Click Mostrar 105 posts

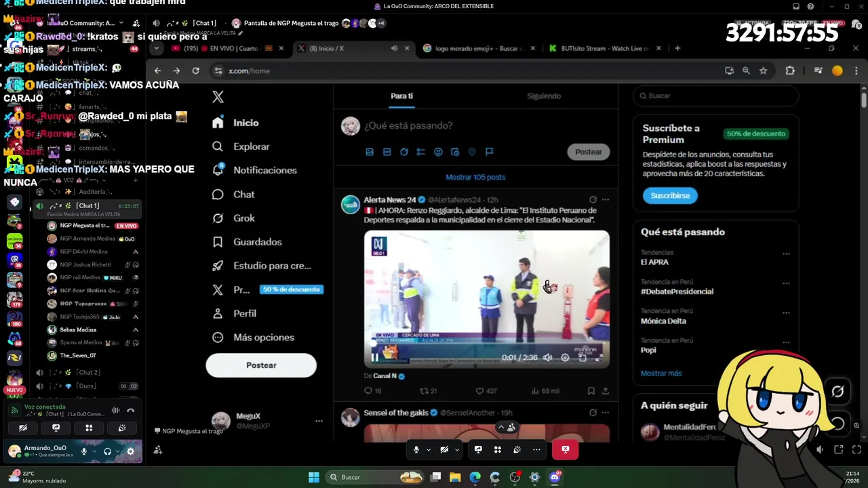[x=475, y=177]
